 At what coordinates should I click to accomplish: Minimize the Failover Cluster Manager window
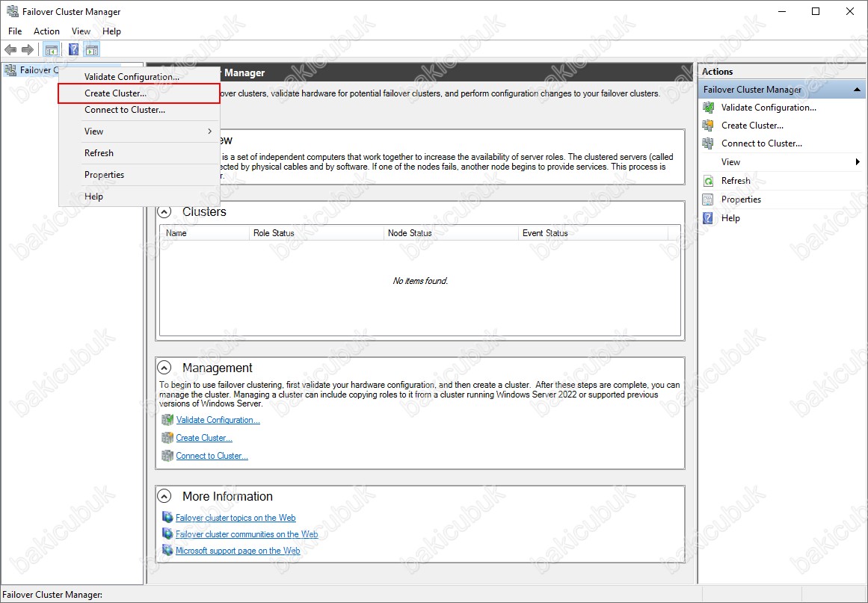(x=782, y=12)
